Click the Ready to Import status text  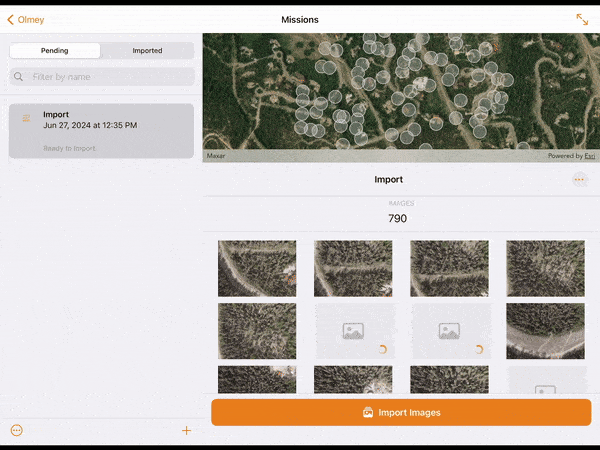coord(69,148)
